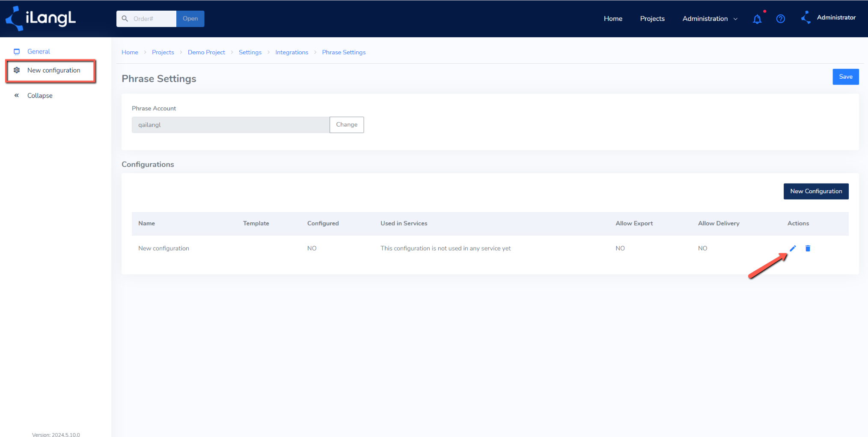
Task: Follow the Projects breadcrumb link
Action: click(163, 52)
